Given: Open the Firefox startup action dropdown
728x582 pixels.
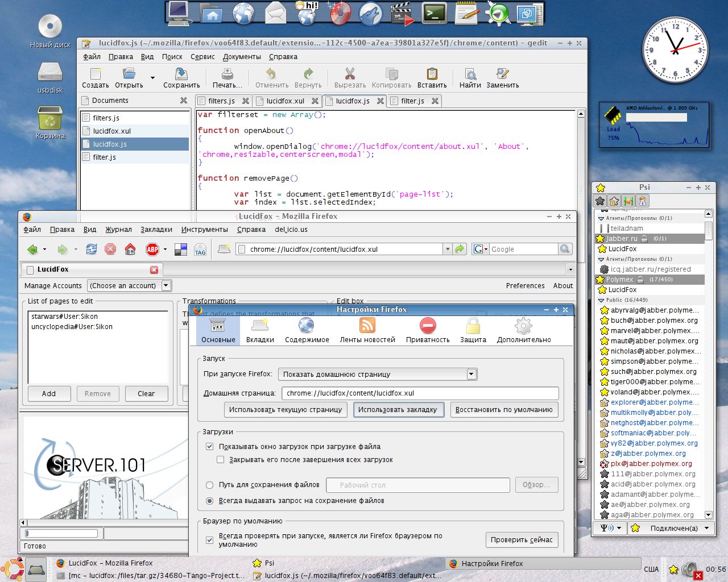Looking at the screenshot, I should [x=378, y=375].
